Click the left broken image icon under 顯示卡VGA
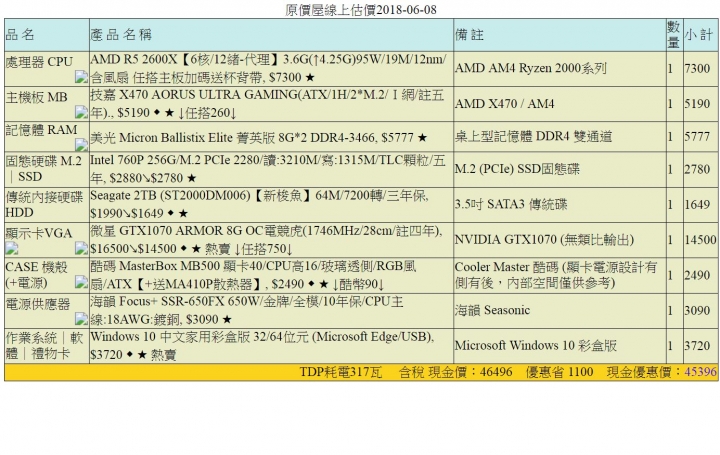The height and width of the screenshot is (455, 720). click(11, 248)
